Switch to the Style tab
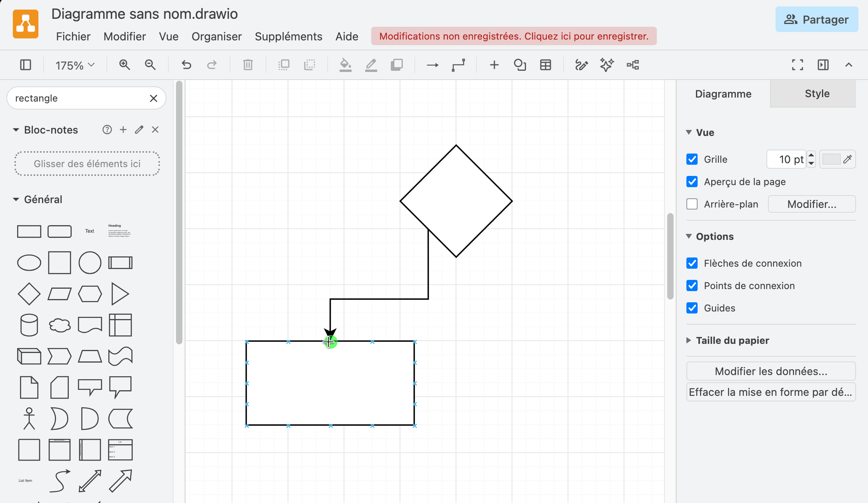 point(817,94)
